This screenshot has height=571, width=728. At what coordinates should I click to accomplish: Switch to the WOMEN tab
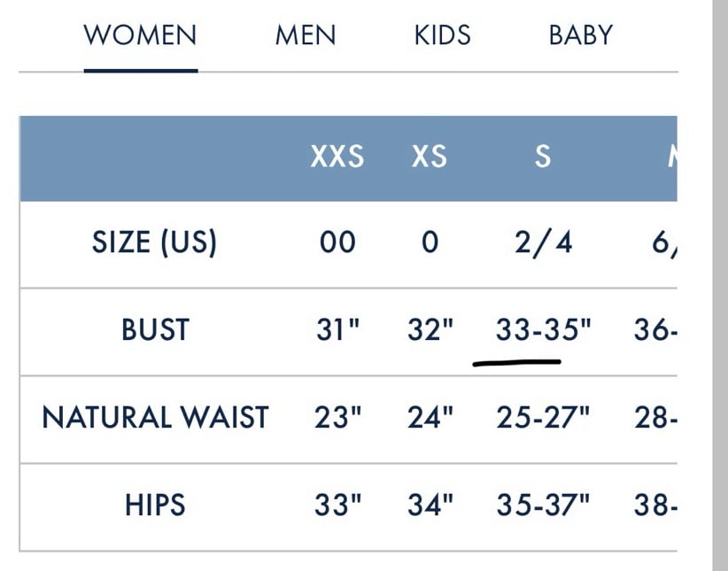pos(140,35)
